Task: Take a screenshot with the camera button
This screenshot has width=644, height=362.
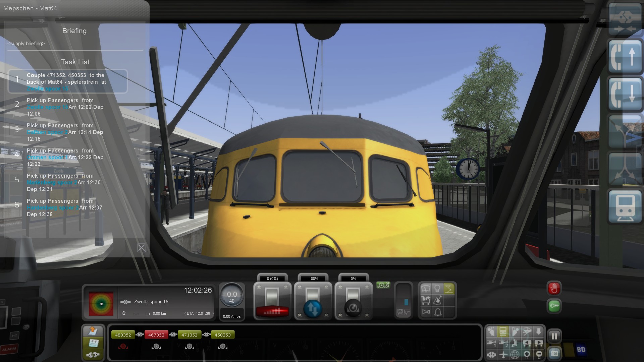Action: [554, 353]
